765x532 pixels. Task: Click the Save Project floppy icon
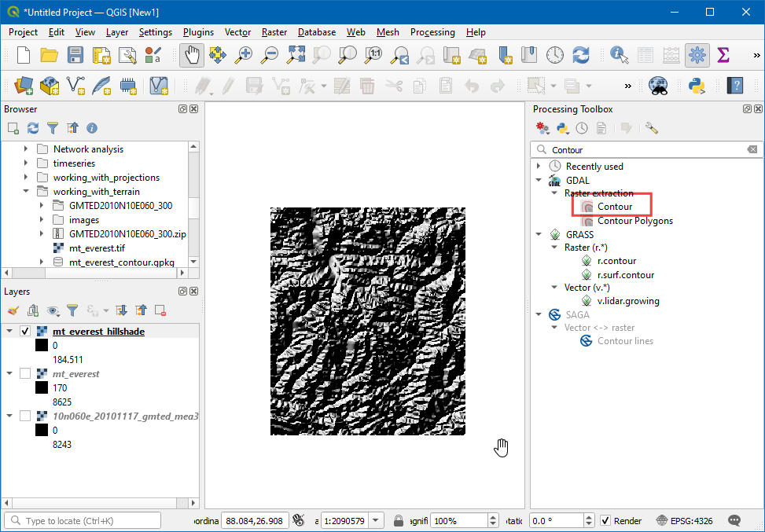coord(75,55)
